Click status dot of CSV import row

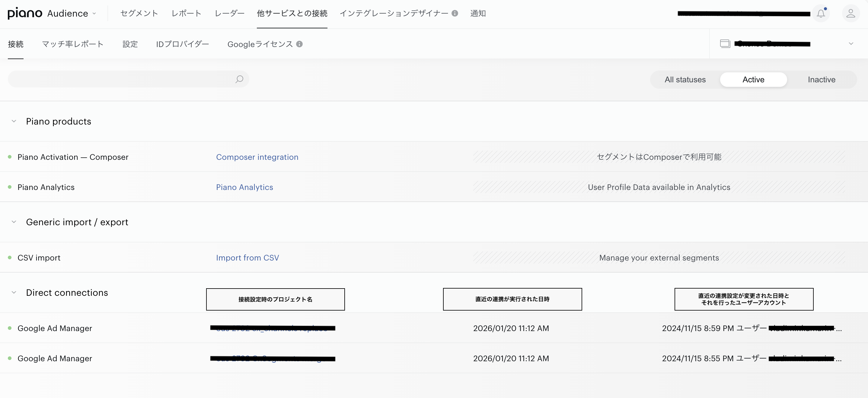(x=10, y=257)
